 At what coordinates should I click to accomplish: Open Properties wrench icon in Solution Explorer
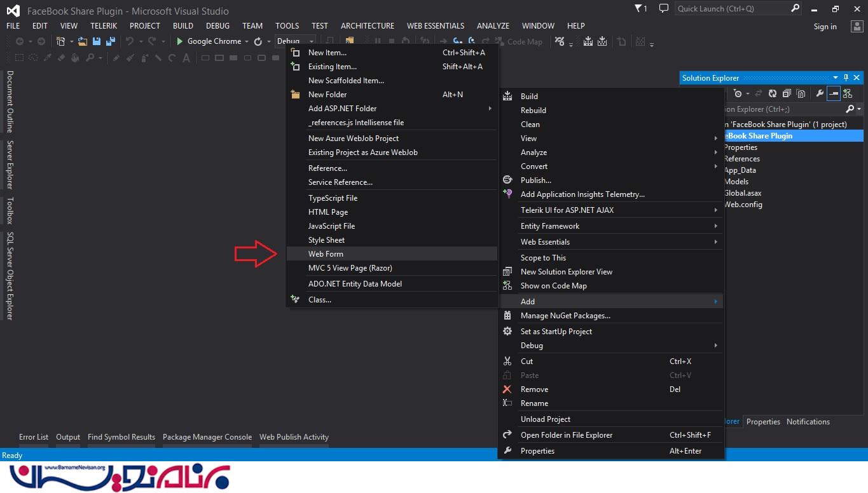tap(820, 94)
